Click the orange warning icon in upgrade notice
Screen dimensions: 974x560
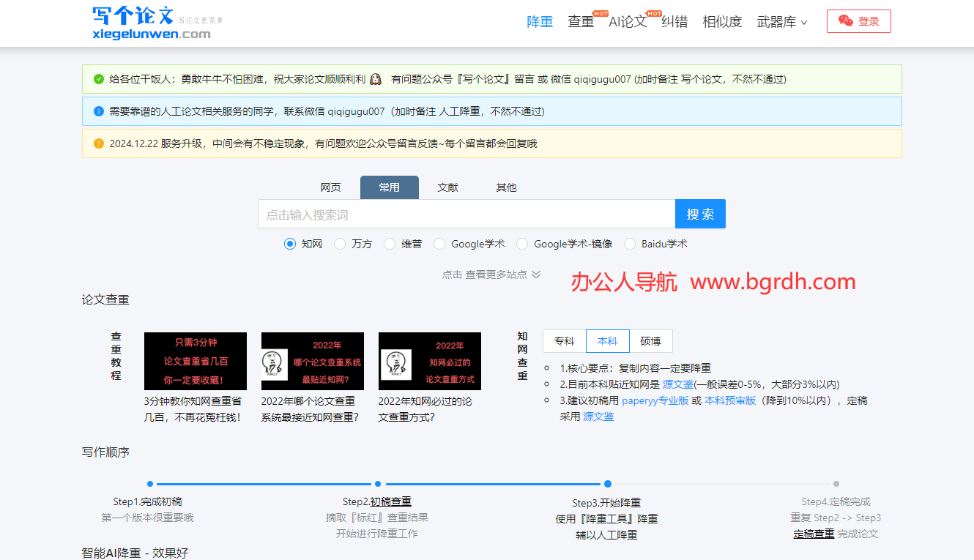pos(99,143)
